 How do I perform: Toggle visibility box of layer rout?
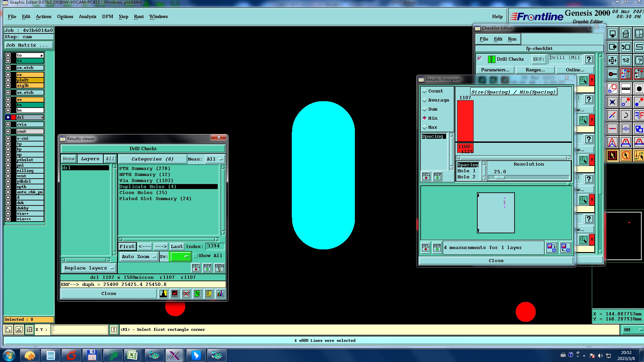tap(8, 131)
